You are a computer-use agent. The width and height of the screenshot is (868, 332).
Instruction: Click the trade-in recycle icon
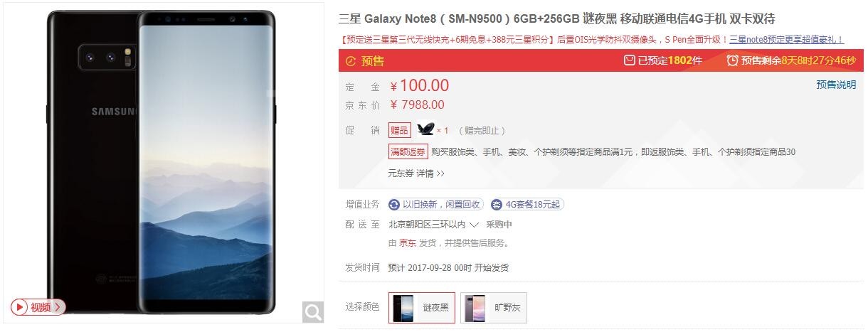[394, 205]
